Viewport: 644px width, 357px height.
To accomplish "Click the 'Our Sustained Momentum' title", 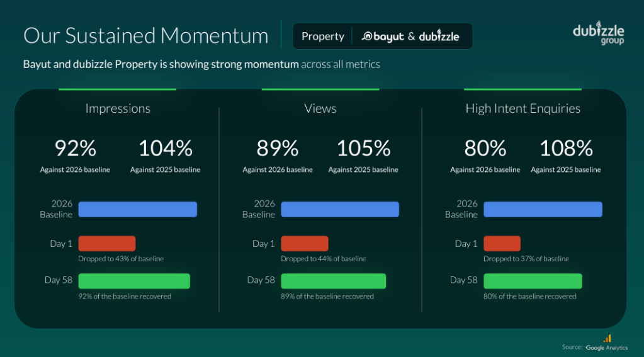I will tap(146, 36).
